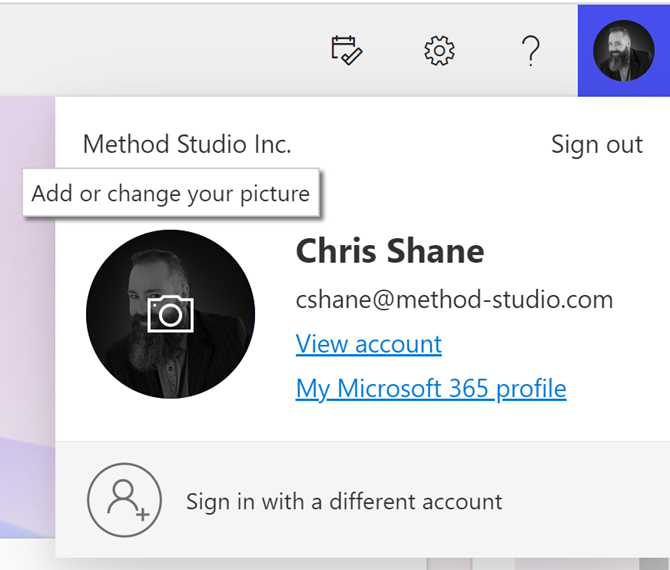
Task: Click the 'Add or change your picture' tooltip
Action: coord(170,193)
